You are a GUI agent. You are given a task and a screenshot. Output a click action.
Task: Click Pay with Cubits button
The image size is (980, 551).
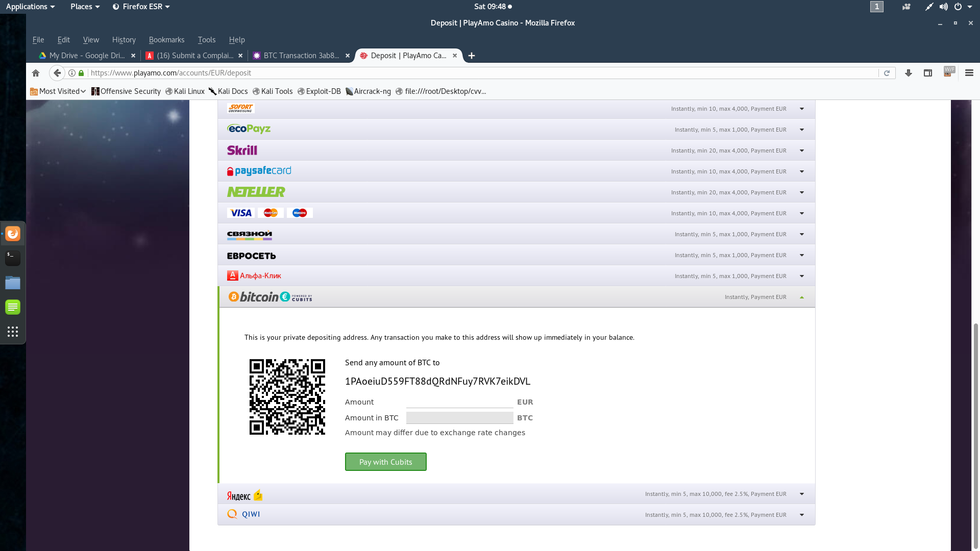coord(386,462)
